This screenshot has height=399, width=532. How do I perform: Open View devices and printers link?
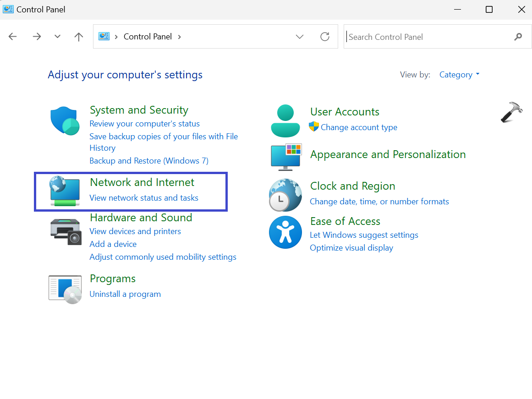click(135, 231)
